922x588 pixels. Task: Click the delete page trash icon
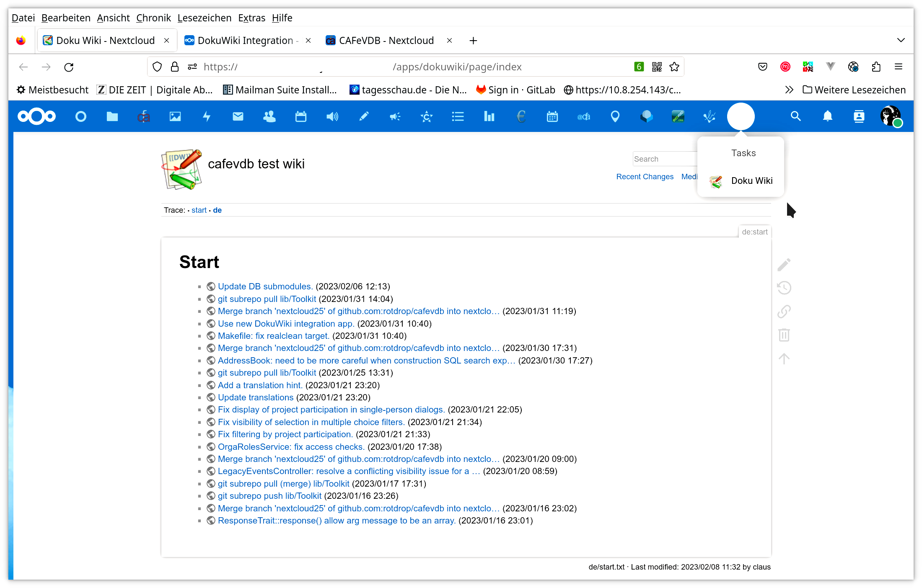click(784, 335)
